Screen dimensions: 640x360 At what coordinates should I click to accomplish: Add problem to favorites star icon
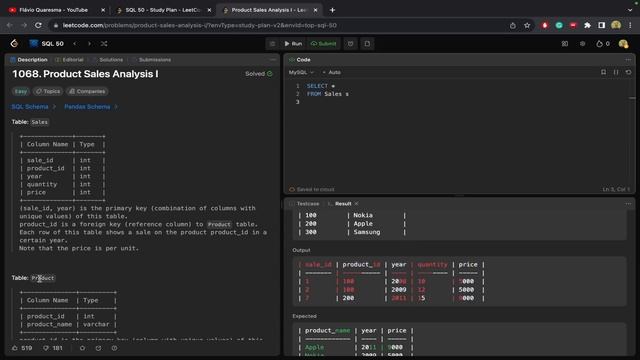82,348
